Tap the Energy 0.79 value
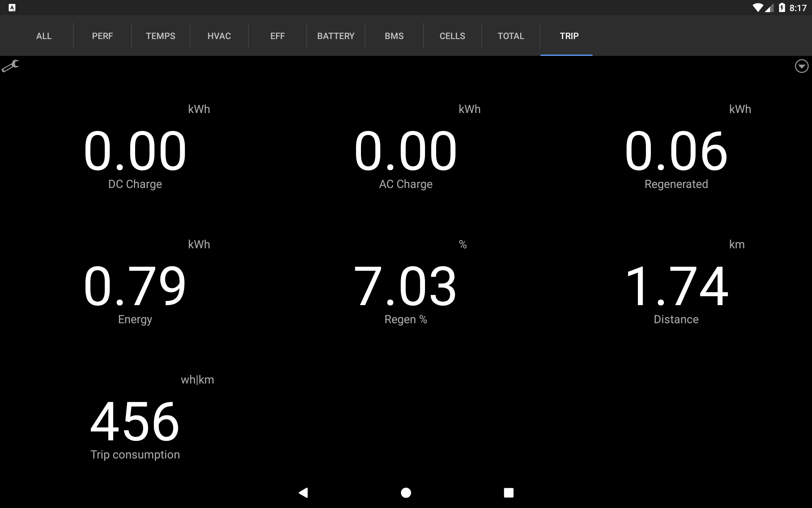812x508 pixels. point(135,286)
